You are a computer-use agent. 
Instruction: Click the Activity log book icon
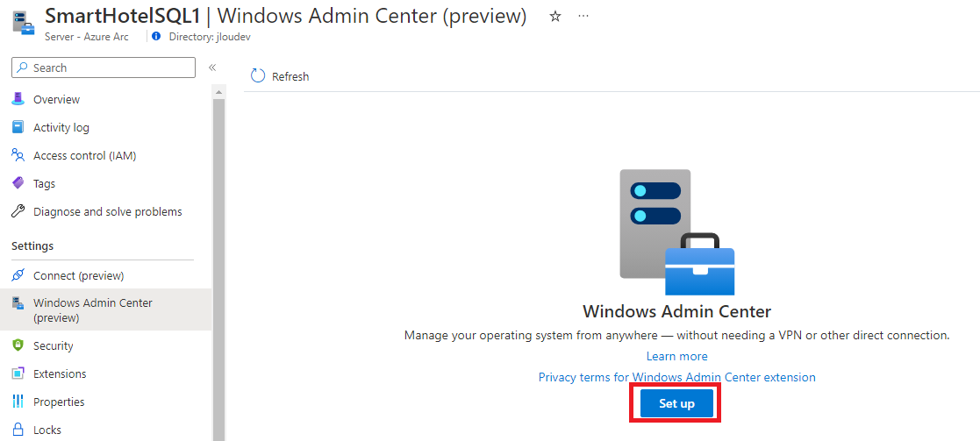click(x=18, y=127)
